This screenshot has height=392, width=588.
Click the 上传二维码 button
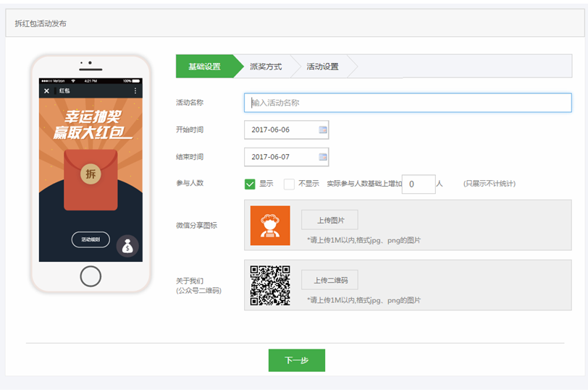point(329,280)
